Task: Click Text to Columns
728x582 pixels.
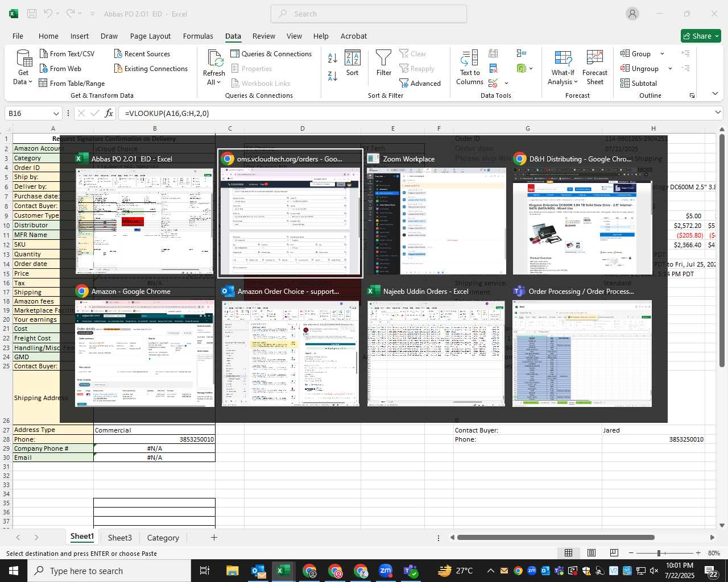Action: click(x=470, y=67)
